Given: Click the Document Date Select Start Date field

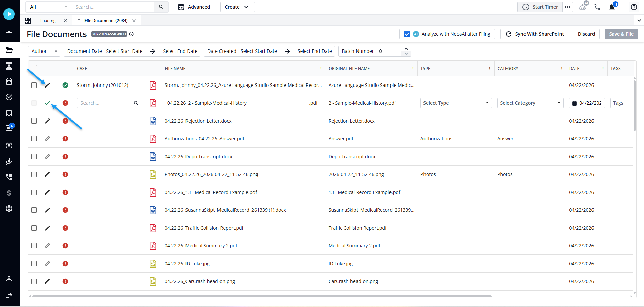Looking at the screenshot, I should point(124,51).
